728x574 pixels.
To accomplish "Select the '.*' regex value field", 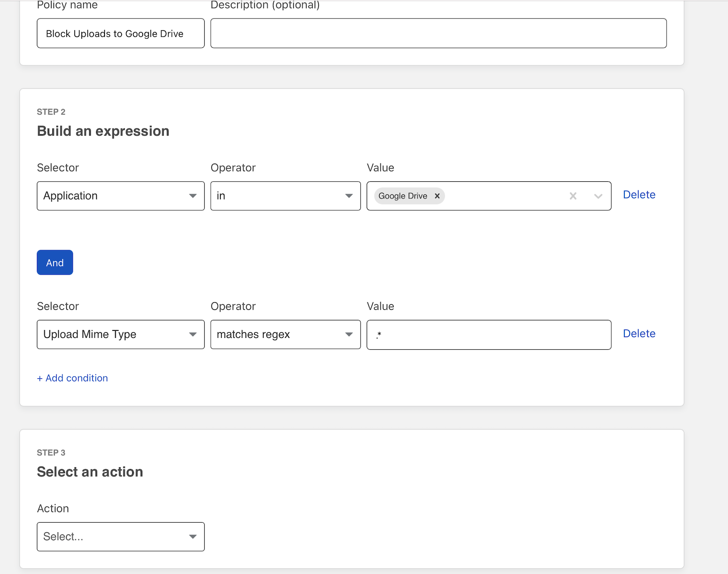I will pyautogui.click(x=489, y=334).
